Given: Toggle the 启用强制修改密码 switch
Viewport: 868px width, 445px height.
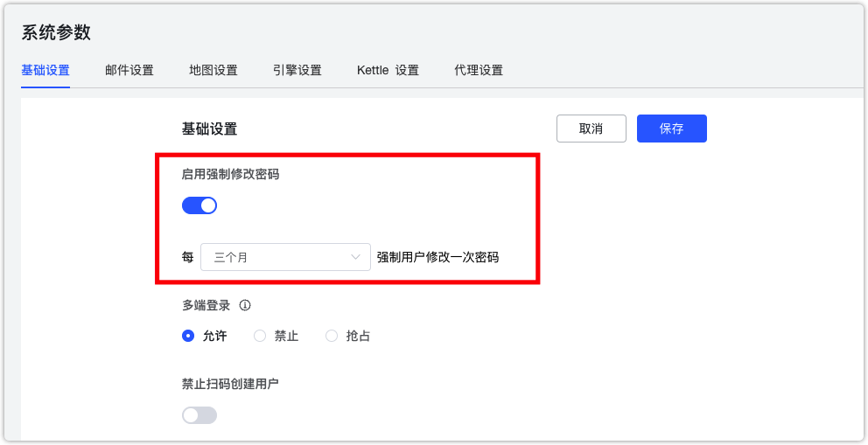Looking at the screenshot, I should (x=199, y=205).
